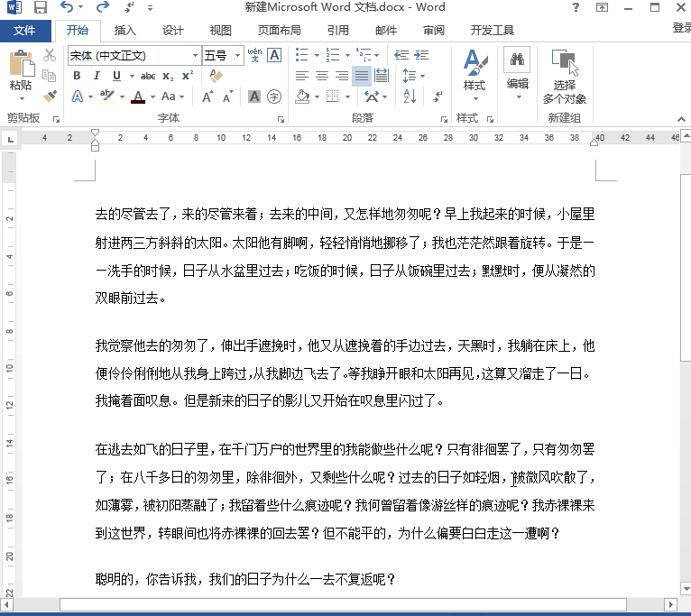Open the phonetic guide (wén) tool
This screenshot has height=616, width=691.
pos(254,55)
